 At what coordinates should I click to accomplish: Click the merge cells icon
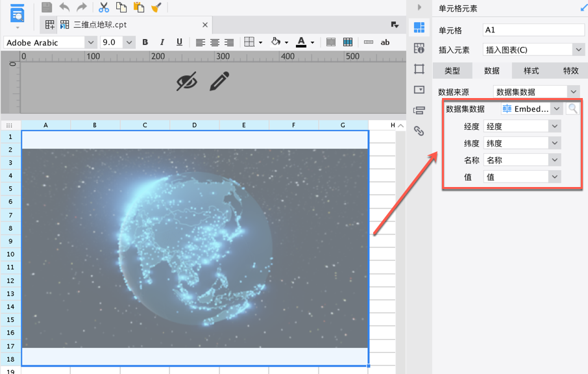point(331,42)
